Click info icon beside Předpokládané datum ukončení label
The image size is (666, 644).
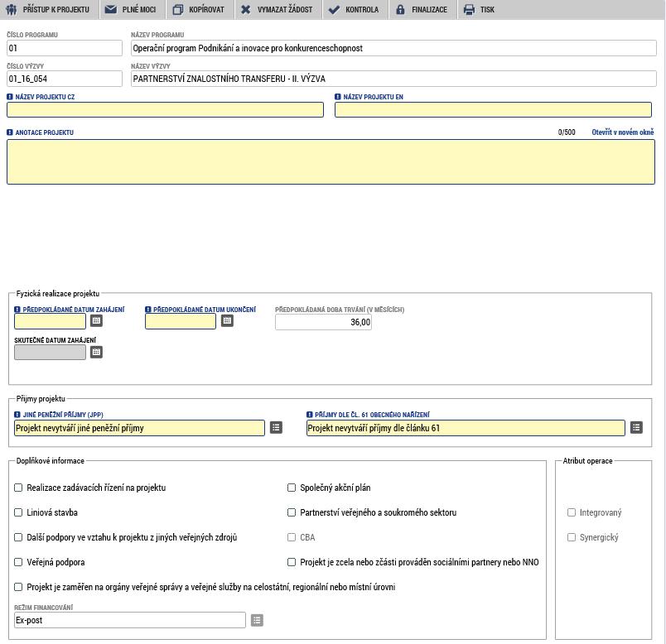click(147, 310)
